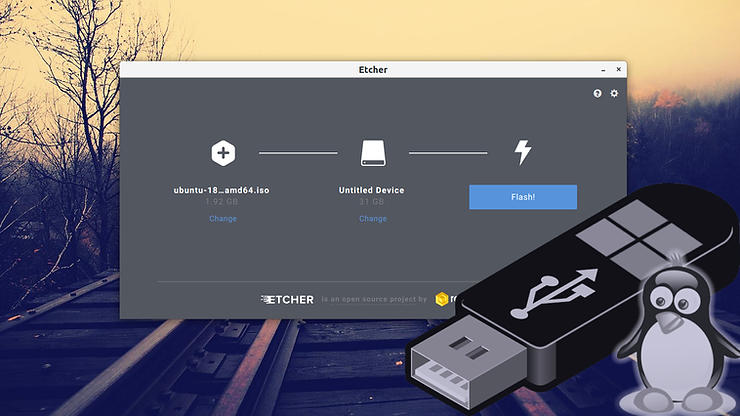Click the drive icon above Untitled Device
The width and height of the screenshot is (740, 416).
pyautogui.click(x=373, y=153)
